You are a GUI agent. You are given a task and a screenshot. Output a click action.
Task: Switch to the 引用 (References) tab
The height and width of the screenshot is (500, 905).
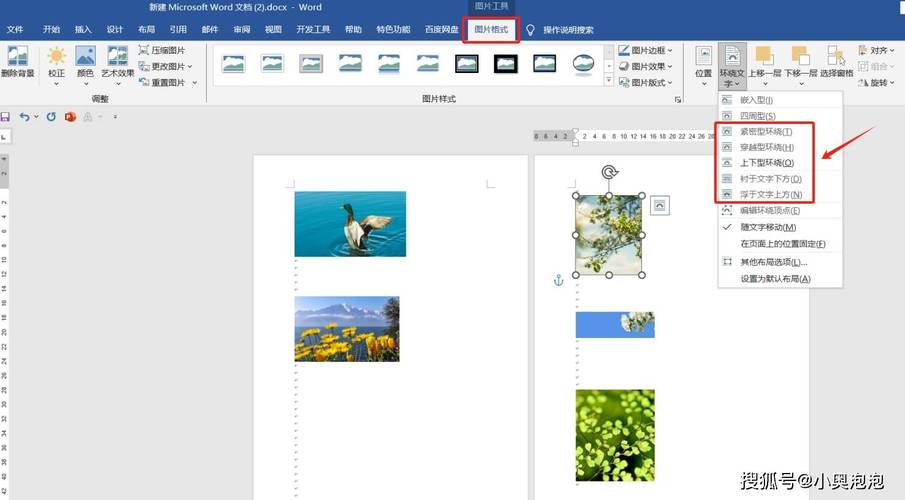click(178, 29)
